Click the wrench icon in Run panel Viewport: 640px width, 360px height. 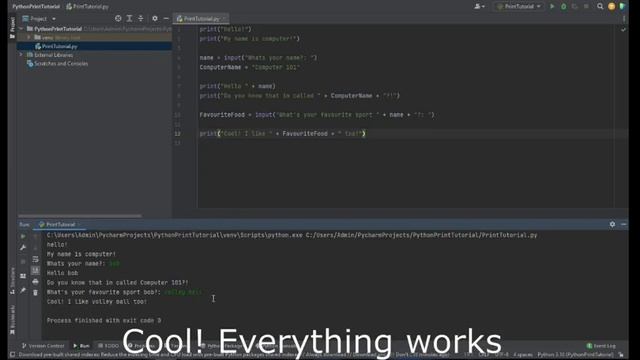click(x=23, y=248)
